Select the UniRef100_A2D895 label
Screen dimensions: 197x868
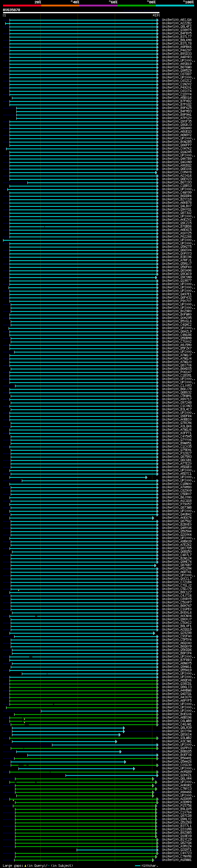pyautogui.click(x=177, y=799)
